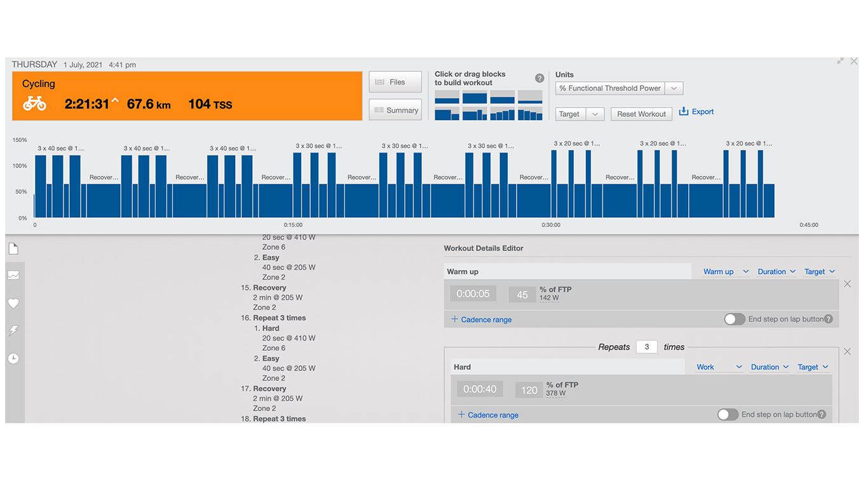
Task: Open Target dropdown in Warm up step
Action: (x=820, y=271)
